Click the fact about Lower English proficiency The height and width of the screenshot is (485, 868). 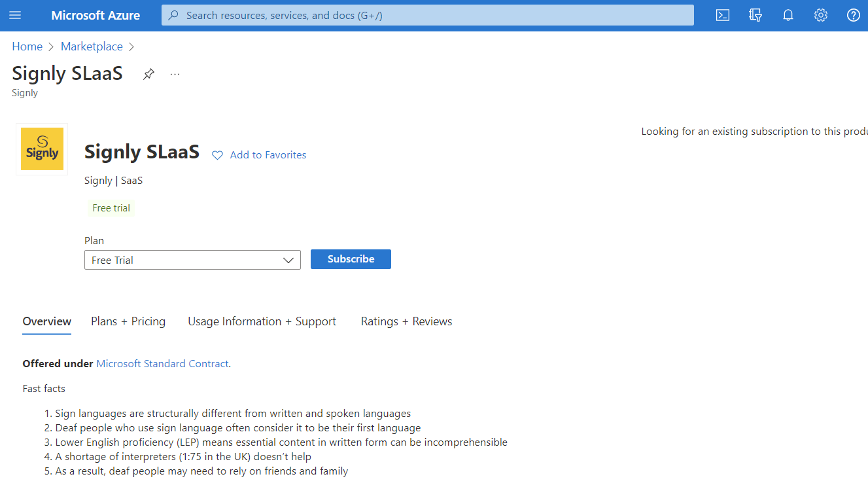[x=281, y=442]
